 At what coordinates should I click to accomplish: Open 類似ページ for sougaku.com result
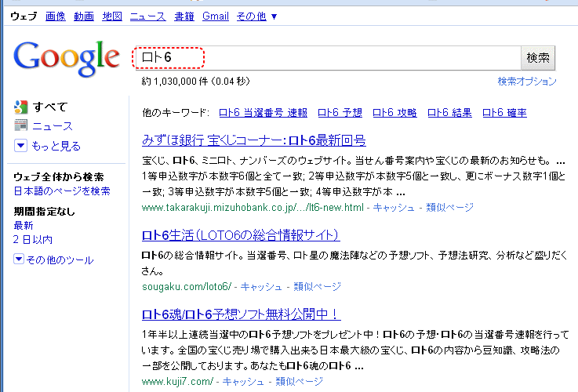317,286
